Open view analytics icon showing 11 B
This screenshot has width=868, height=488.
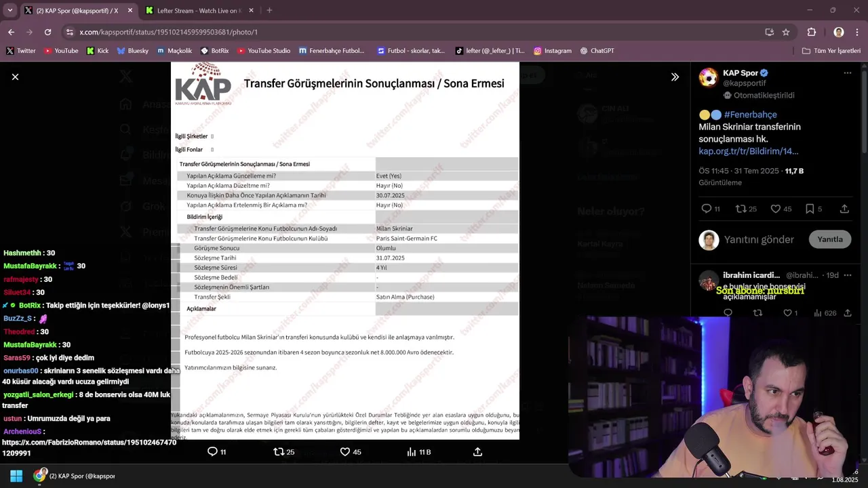click(x=412, y=451)
